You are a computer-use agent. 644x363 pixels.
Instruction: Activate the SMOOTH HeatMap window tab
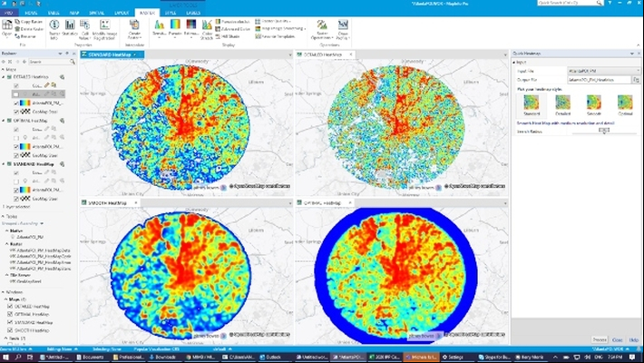(x=106, y=202)
